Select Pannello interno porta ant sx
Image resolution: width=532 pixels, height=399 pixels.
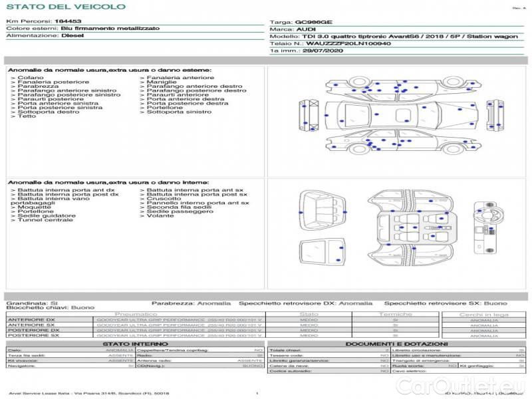(198, 203)
